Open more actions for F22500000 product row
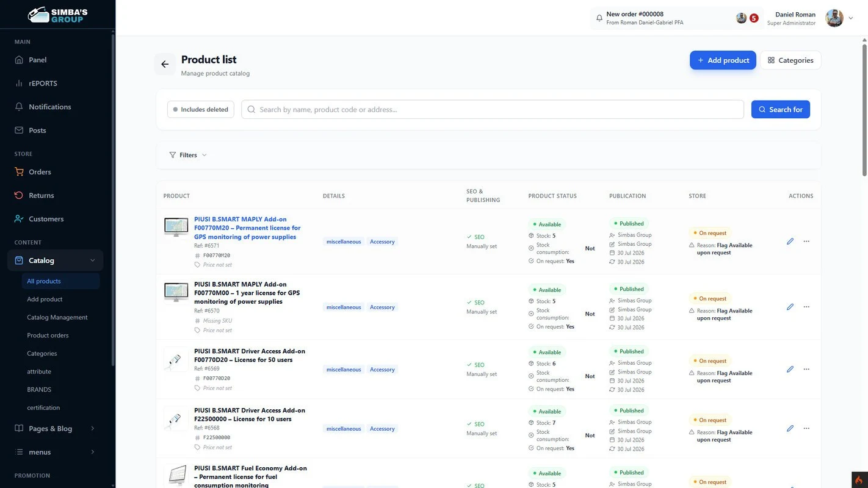The height and width of the screenshot is (488, 868). (x=806, y=428)
